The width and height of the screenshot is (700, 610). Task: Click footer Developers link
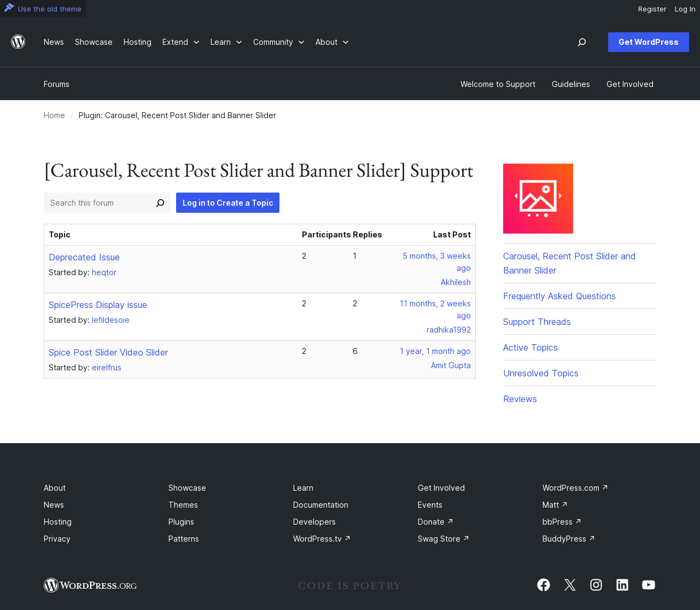(314, 522)
